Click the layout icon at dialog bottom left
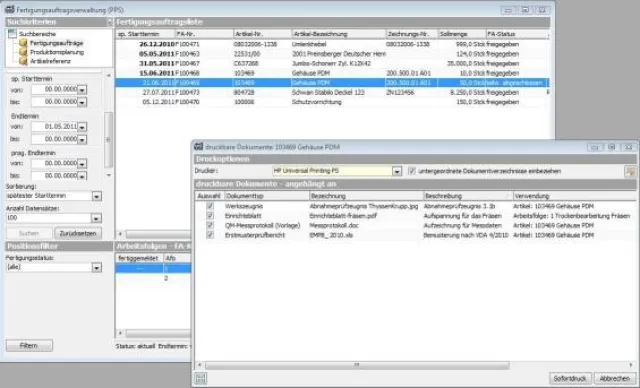Screen dimensions: 640x388 coord(200,379)
